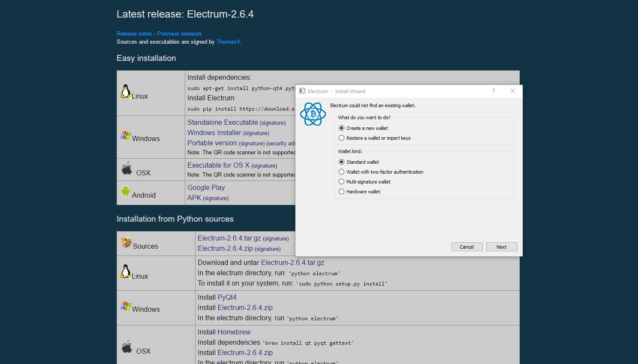
Task: Click the Android robot icon
Action: click(125, 191)
